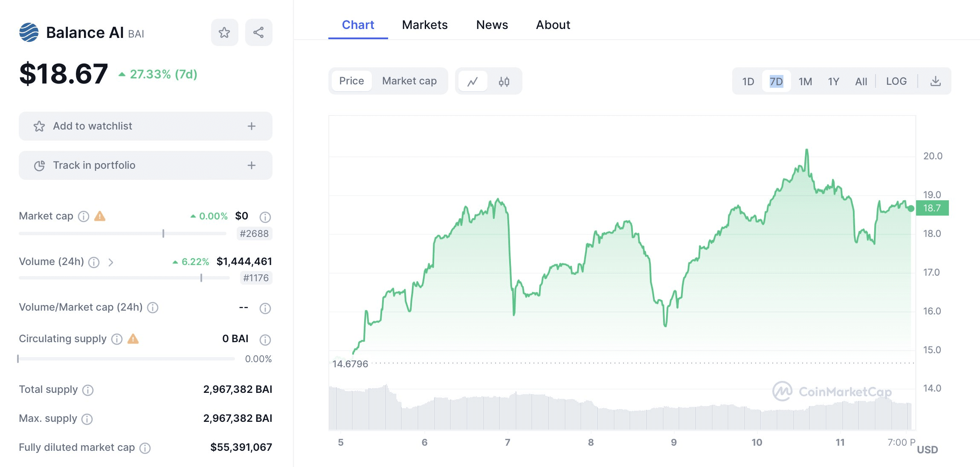This screenshot has height=467, width=980.
Task: Click the Market cap rank slider bar
Action: point(123,233)
